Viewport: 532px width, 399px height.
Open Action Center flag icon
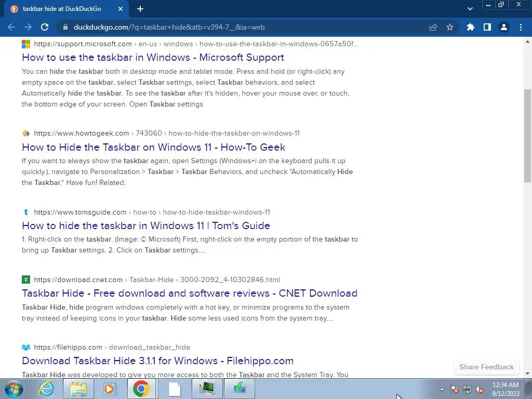[455, 389]
